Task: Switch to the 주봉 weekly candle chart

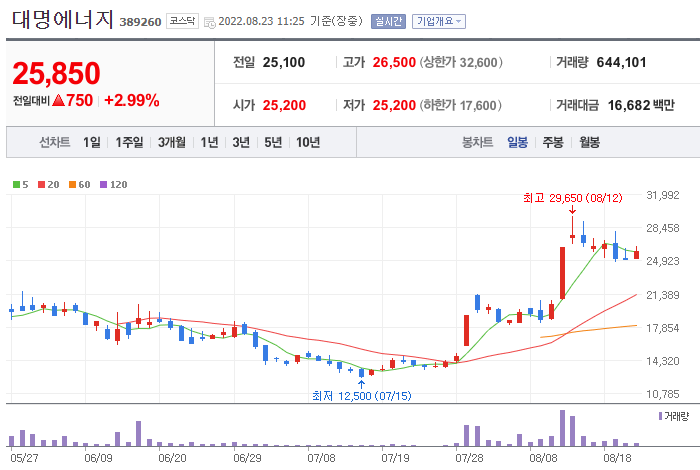Action: [x=553, y=142]
